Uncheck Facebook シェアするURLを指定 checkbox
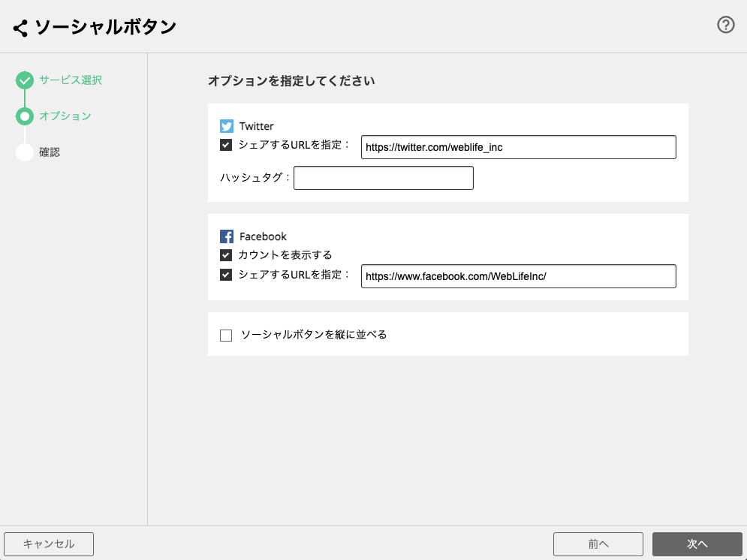Screen dimensions: 747x560 point(226,275)
